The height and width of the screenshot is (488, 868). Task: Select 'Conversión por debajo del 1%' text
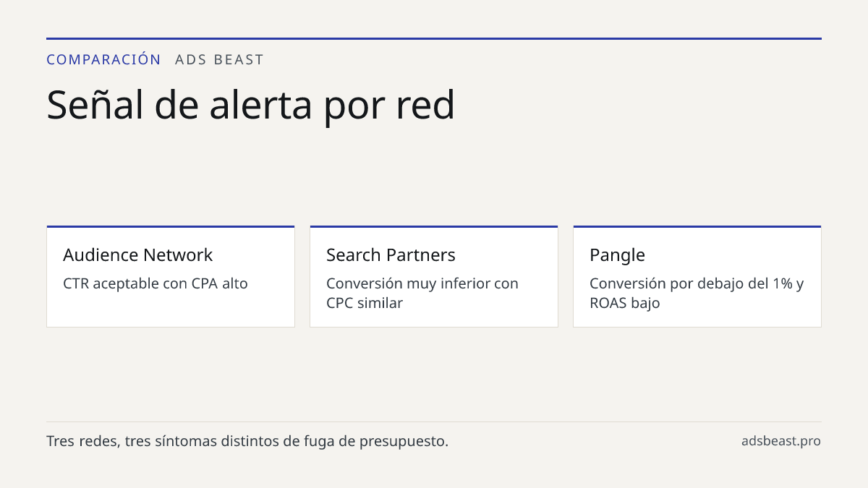(691, 283)
